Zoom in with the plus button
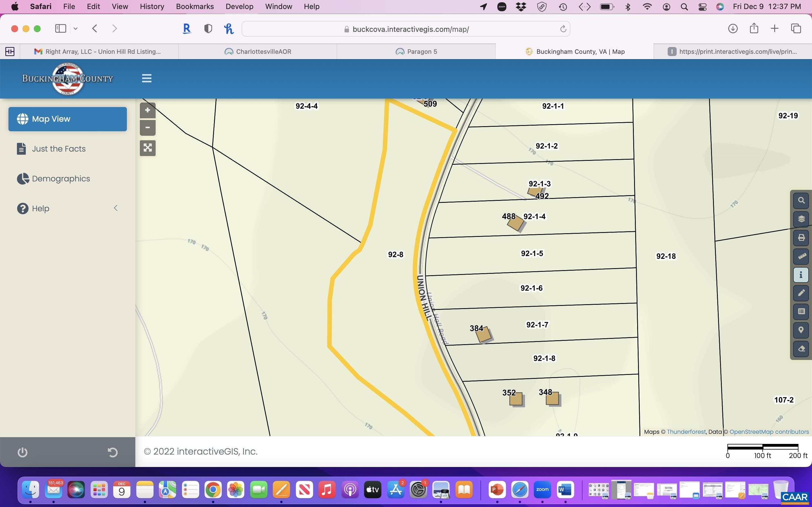Image resolution: width=812 pixels, height=507 pixels. tap(147, 110)
